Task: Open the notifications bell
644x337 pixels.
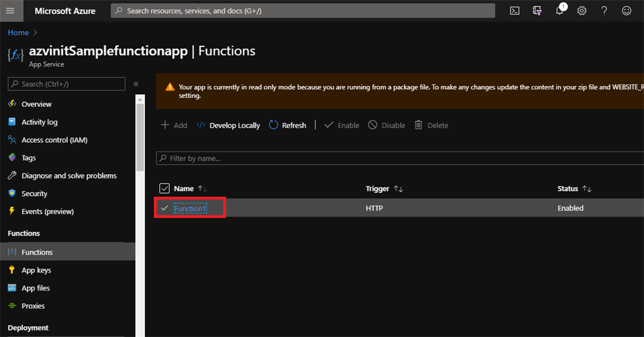Action: (560, 10)
